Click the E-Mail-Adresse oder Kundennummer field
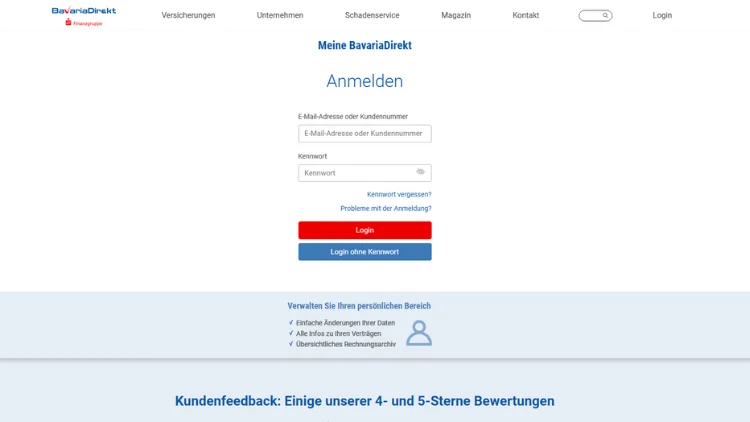This screenshot has width=750, height=422. tap(364, 133)
